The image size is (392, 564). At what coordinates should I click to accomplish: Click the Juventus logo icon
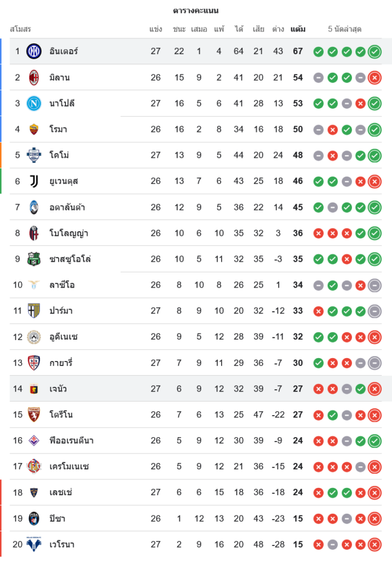point(34,181)
